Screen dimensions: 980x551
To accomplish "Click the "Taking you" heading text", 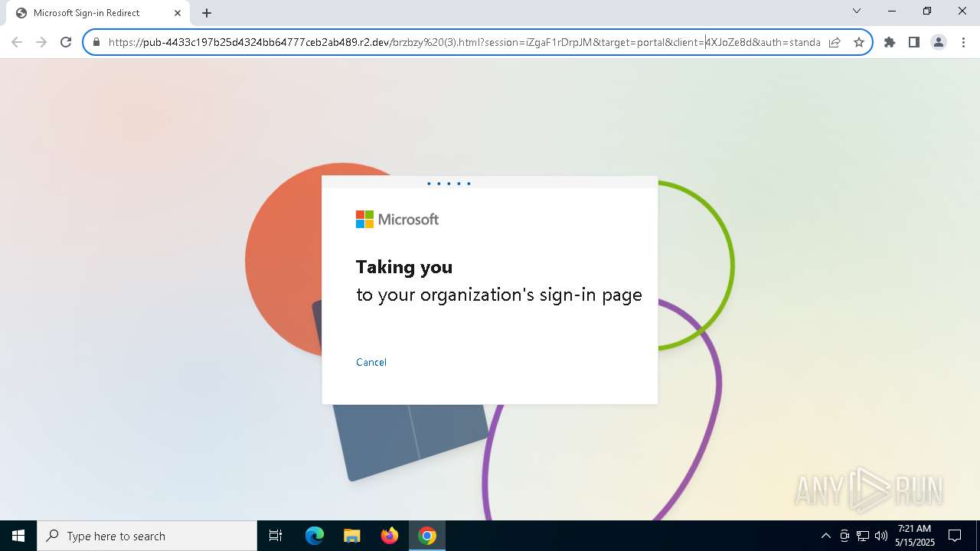I will [404, 267].
